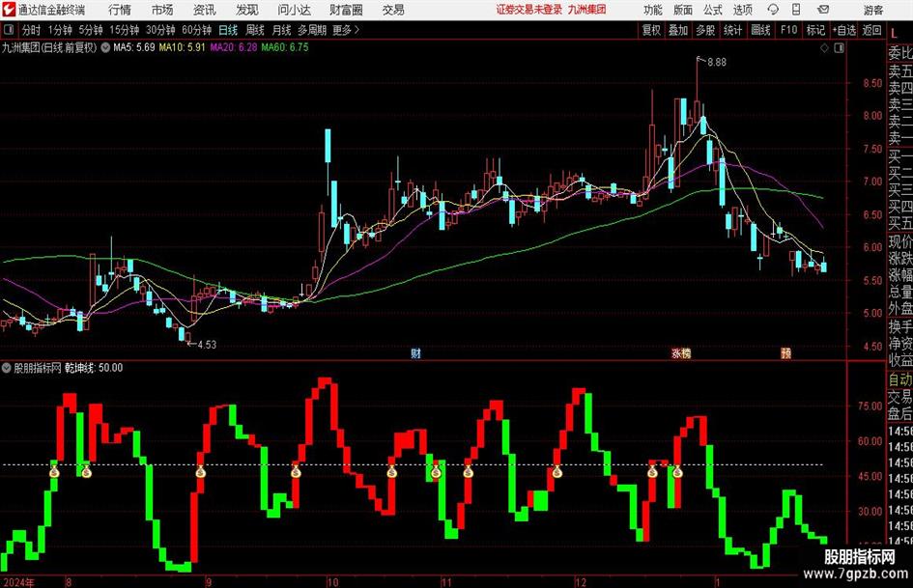
Task: Click the MA60: 6.75 value label
Action: [285, 47]
